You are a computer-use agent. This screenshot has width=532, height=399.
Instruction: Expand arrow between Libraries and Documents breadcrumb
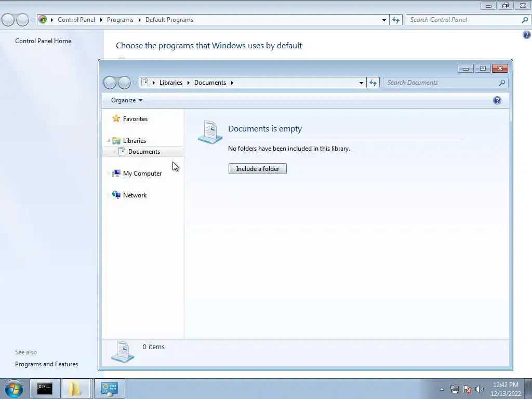[x=188, y=83]
